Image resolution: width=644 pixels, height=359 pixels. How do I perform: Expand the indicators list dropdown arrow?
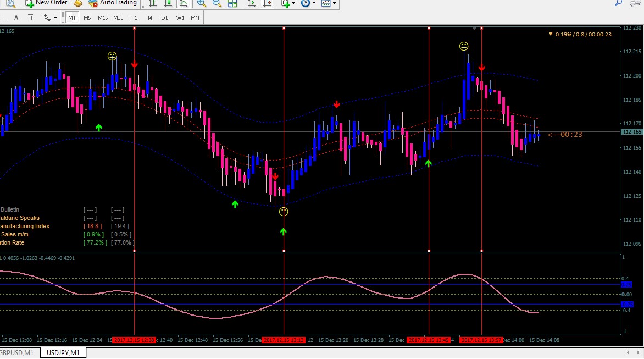pyautogui.click(x=293, y=3)
